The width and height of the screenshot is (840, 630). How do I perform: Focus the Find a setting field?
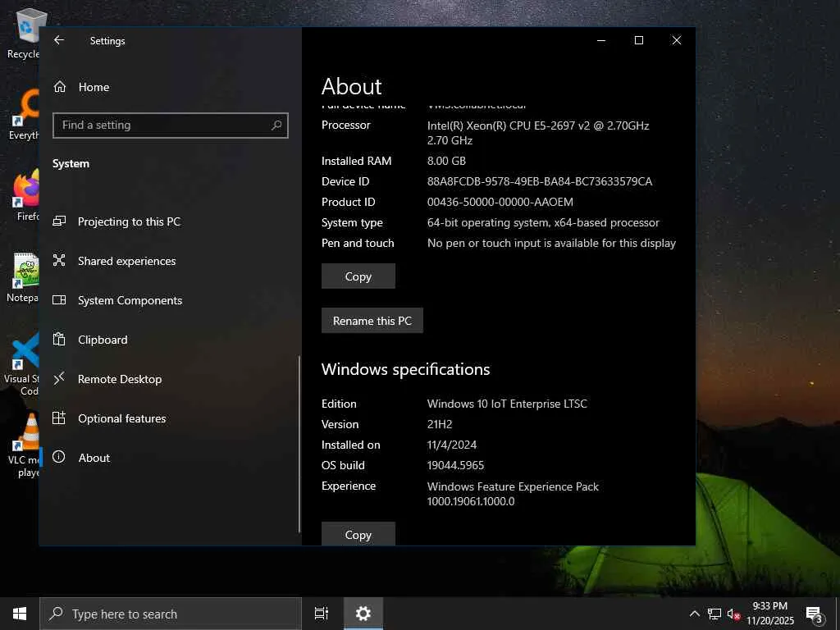point(171,126)
